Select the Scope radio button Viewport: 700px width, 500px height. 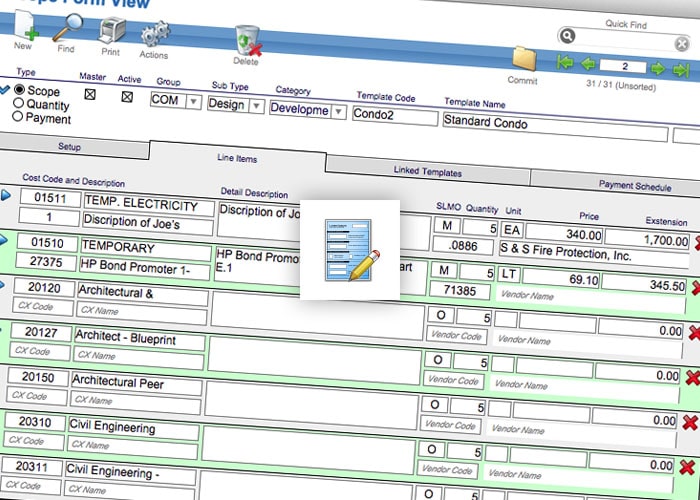(x=19, y=89)
